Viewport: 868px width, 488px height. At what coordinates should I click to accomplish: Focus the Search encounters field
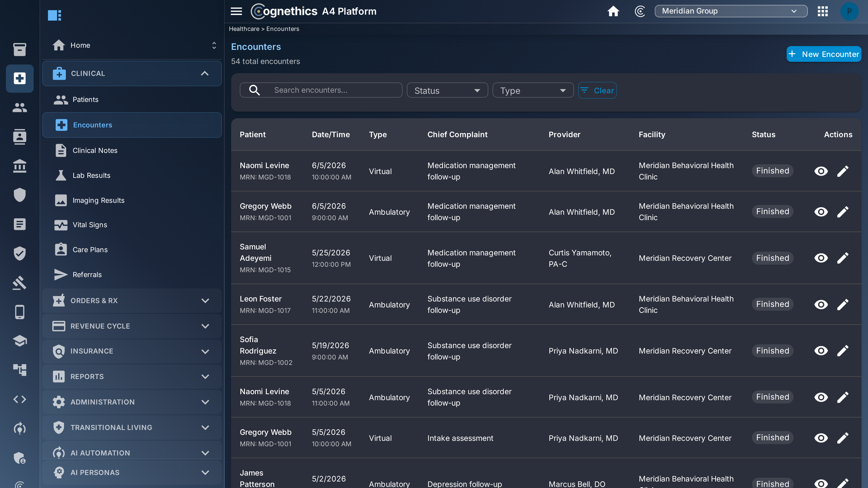pos(321,90)
